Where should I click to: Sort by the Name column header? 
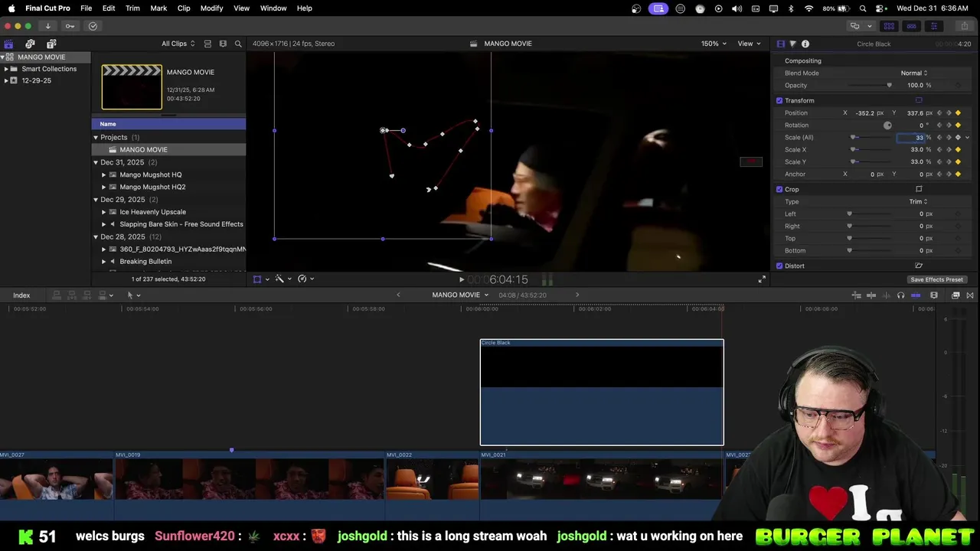[168, 124]
